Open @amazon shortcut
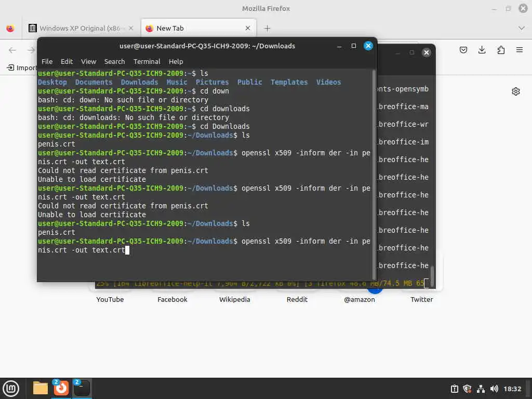 pyautogui.click(x=360, y=299)
